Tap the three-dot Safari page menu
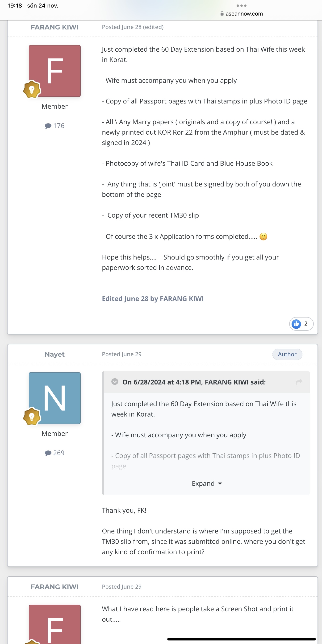Screen dimensions: 322x644 241,5
